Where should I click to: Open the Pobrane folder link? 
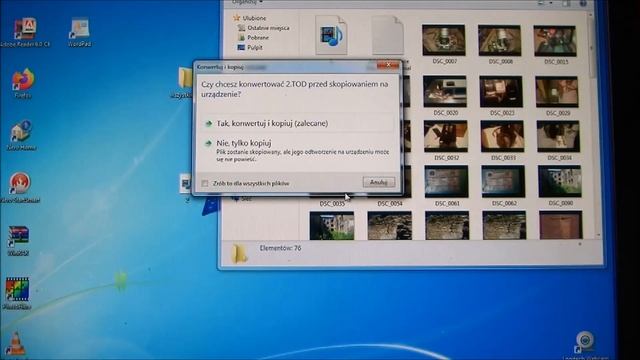click(x=258, y=38)
